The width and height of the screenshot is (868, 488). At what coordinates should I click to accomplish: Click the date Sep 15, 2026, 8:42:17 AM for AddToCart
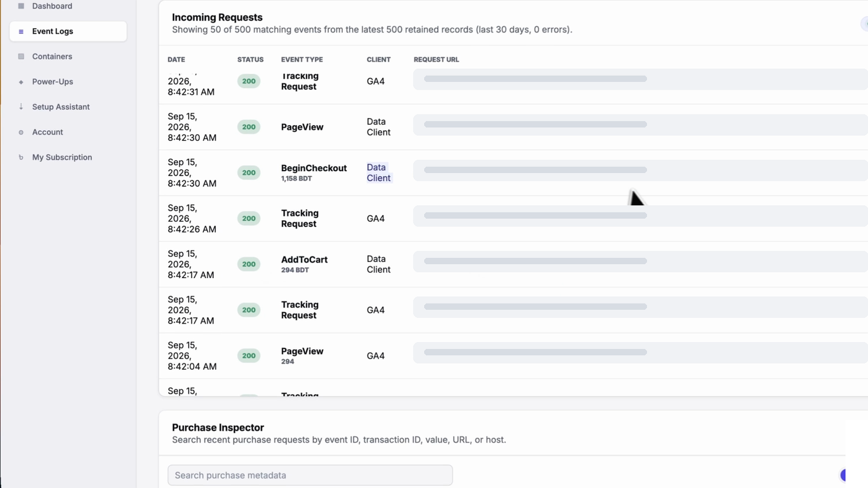coord(191,264)
